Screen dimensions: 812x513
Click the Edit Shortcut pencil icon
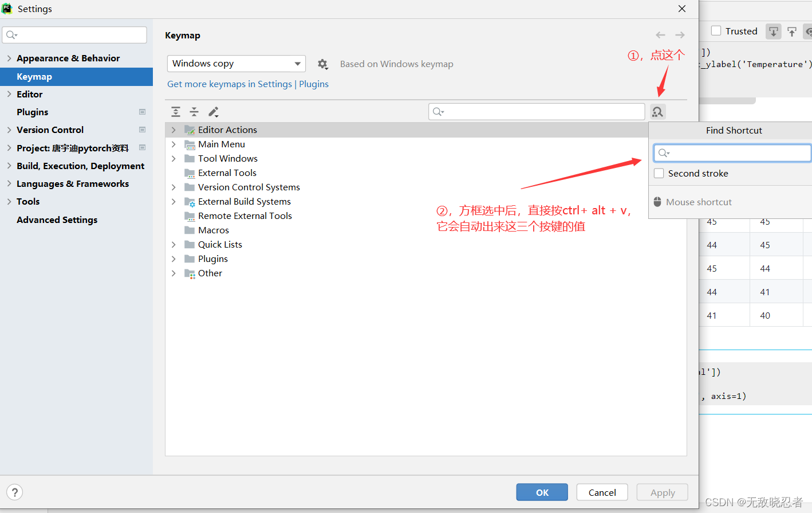coord(214,112)
